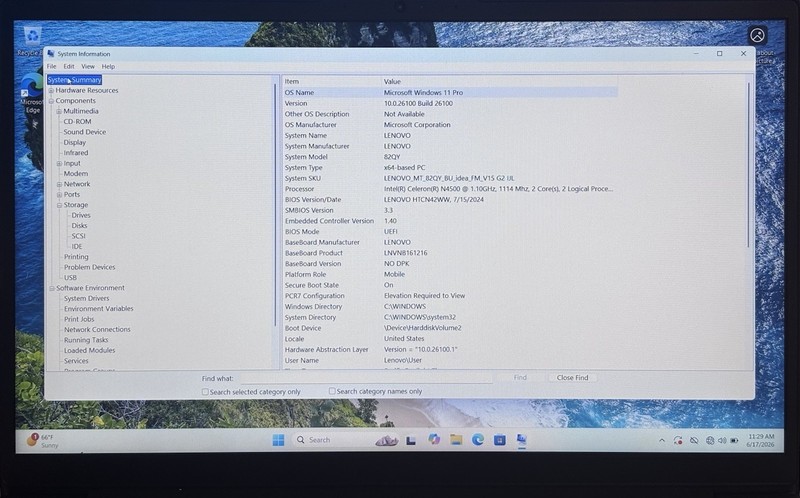Click System Information title bar icon
Image resolution: width=800 pixels, height=498 pixels.
(x=51, y=54)
